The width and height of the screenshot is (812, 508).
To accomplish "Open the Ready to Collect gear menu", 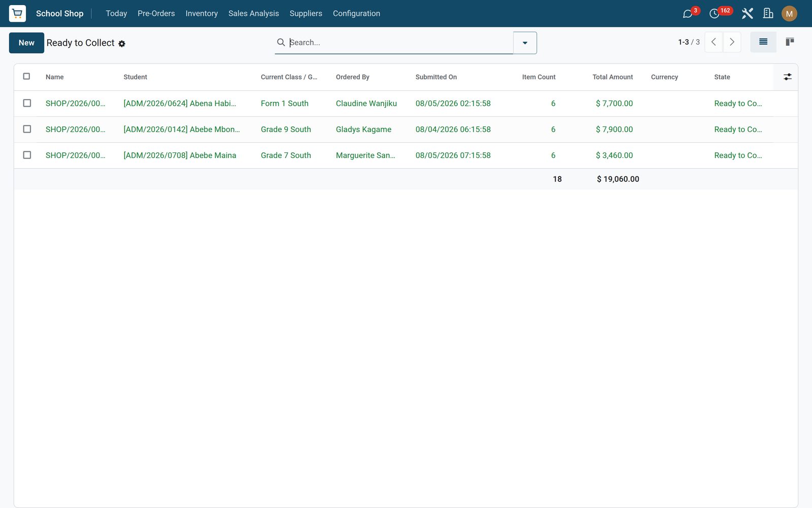I will pyautogui.click(x=122, y=44).
